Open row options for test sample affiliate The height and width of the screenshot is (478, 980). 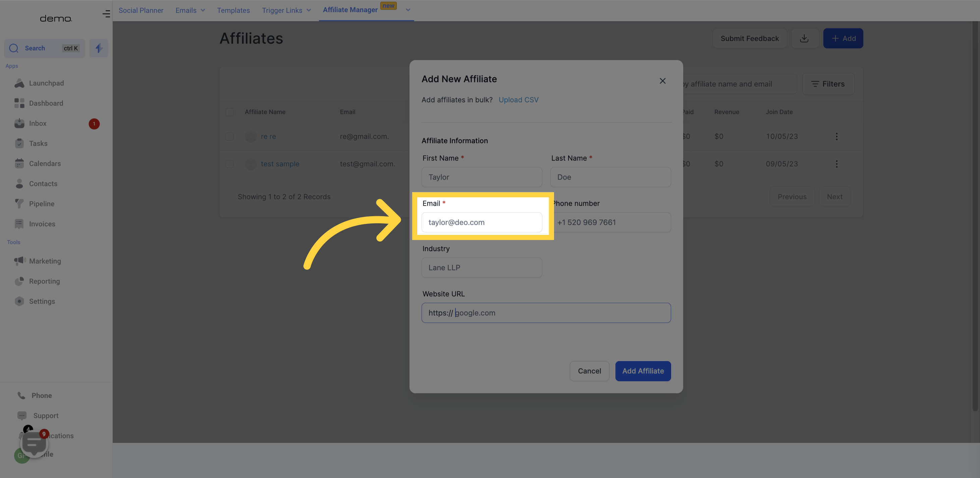coord(836,164)
